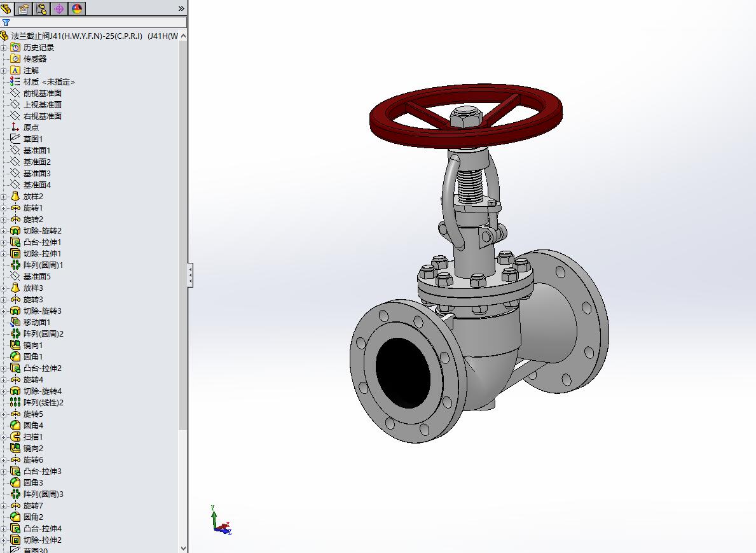Image resolution: width=756 pixels, height=553 pixels.
Task: Open the PropertyManager tab
Action: 23,8
